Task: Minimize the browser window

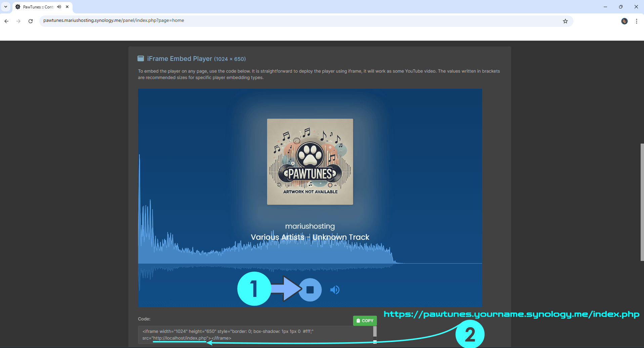Action: click(x=605, y=7)
